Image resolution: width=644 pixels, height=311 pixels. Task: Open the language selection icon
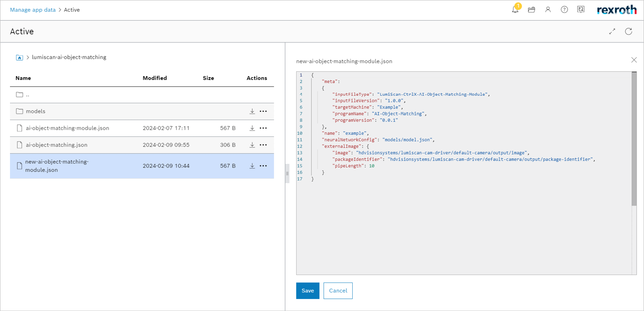[581, 10]
